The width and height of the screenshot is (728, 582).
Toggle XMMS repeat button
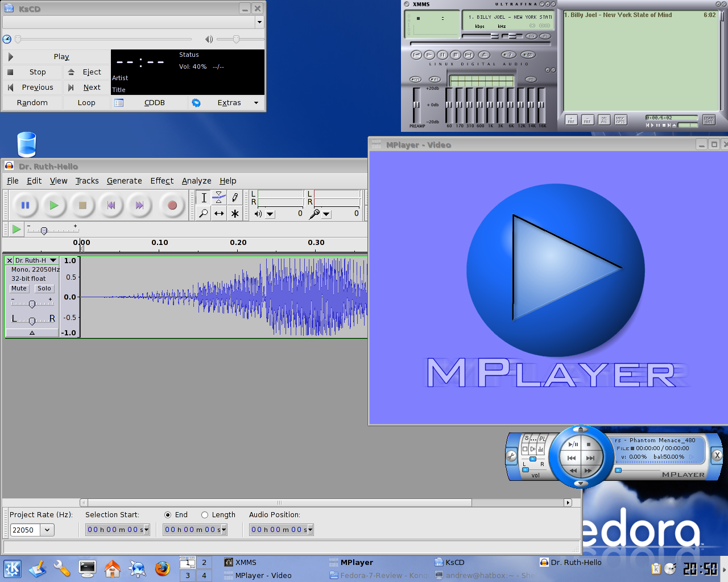click(x=528, y=55)
